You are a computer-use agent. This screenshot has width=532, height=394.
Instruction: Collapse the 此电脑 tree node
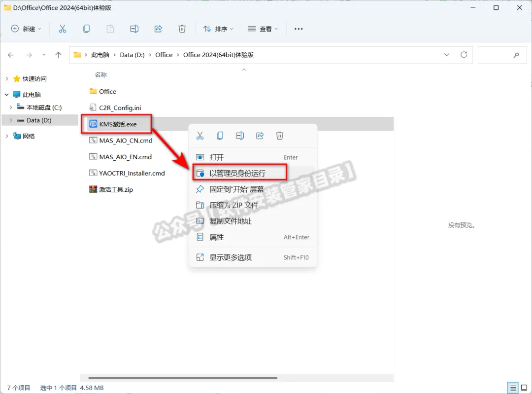[7, 94]
